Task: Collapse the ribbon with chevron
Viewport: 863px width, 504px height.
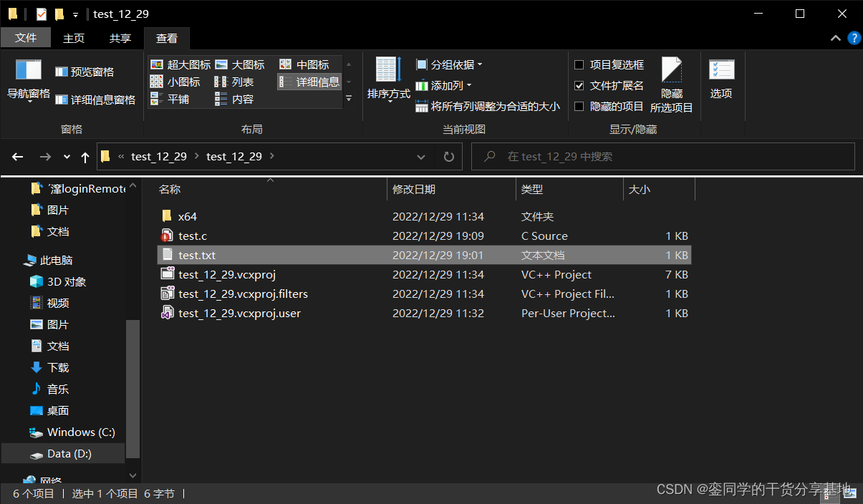Action: pos(835,38)
